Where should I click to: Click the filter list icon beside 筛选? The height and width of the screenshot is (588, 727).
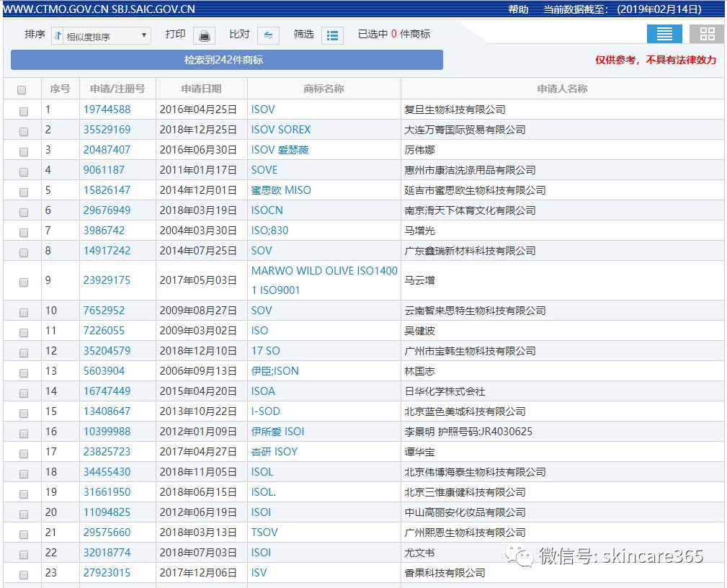pyautogui.click(x=332, y=35)
